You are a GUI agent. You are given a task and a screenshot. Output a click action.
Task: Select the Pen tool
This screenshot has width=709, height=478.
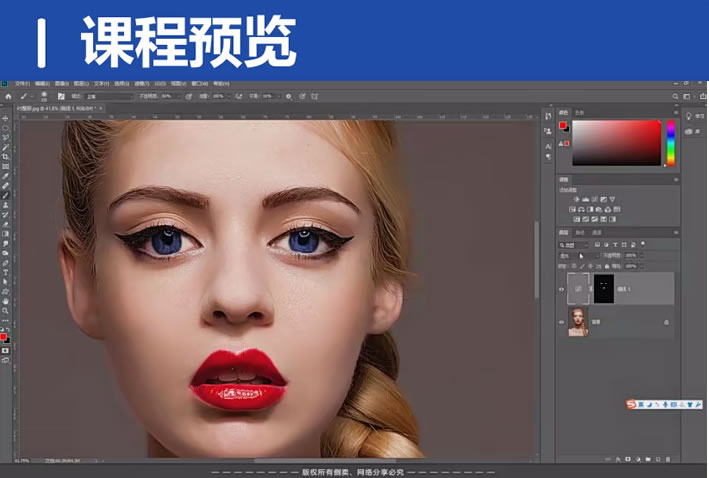[5, 263]
